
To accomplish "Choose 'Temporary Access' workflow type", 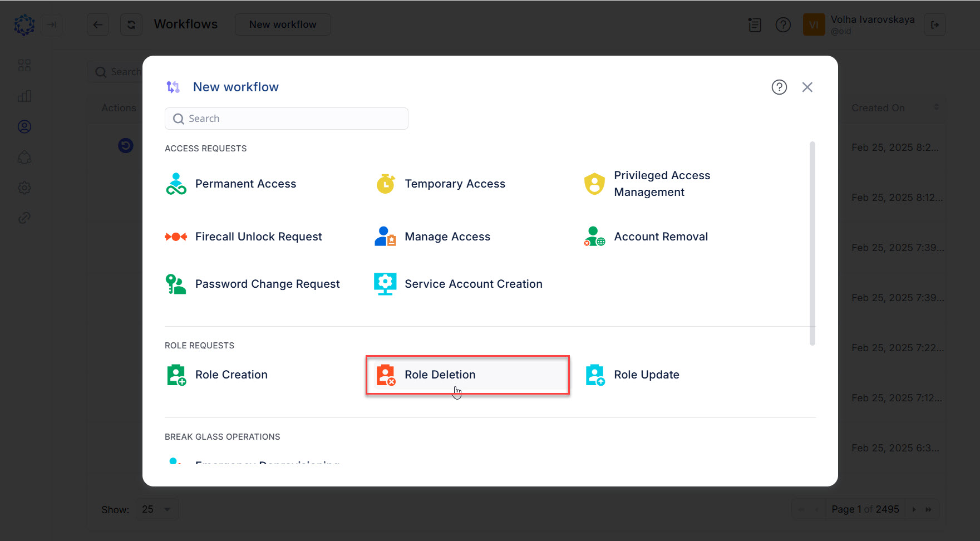I will [455, 184].
